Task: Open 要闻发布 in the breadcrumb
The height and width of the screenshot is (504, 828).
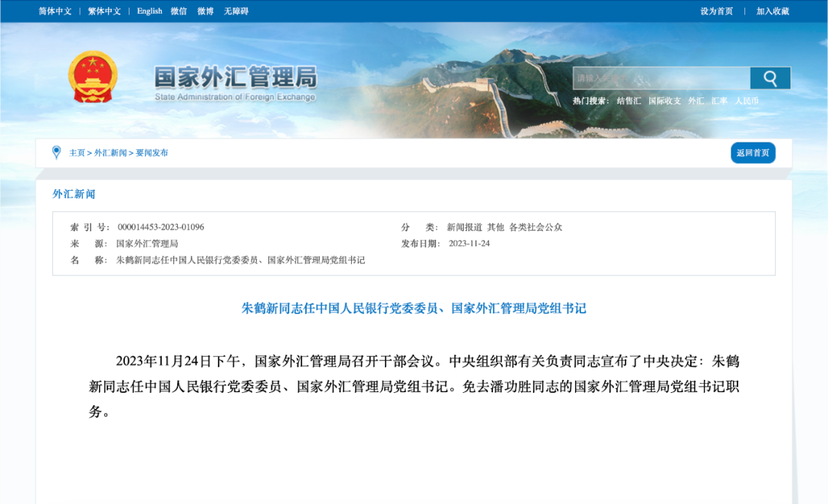Action: click(152, 152)
